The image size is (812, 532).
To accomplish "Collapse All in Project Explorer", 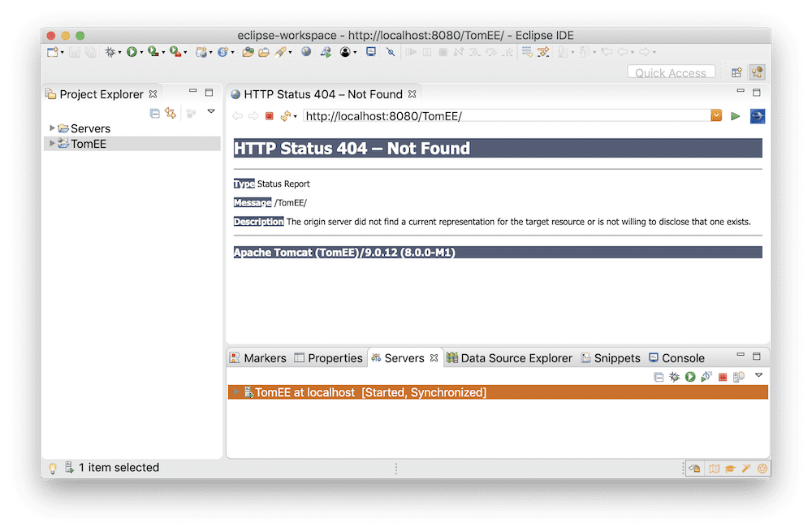I will [154, 114].
